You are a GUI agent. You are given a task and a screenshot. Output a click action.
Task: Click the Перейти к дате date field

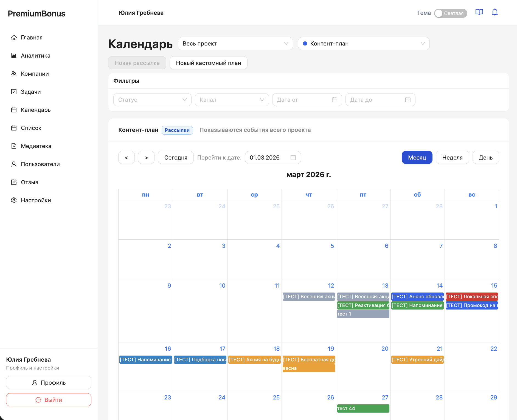click(269, 158)
